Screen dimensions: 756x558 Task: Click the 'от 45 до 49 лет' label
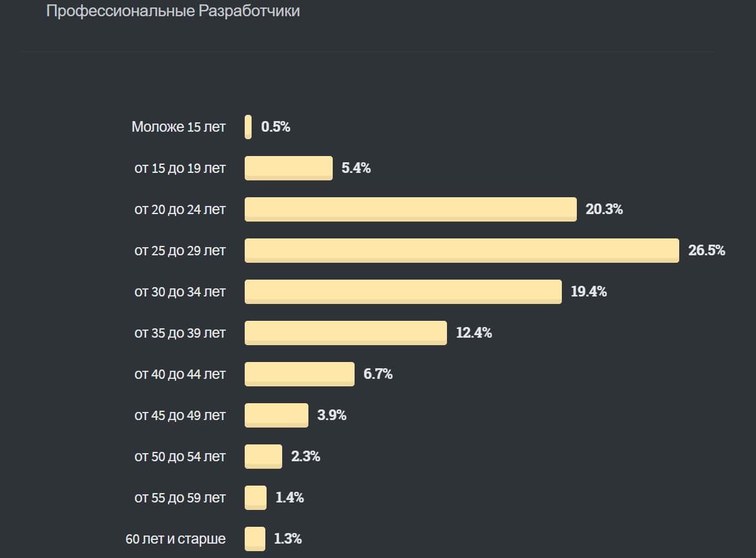coord(180,416)
